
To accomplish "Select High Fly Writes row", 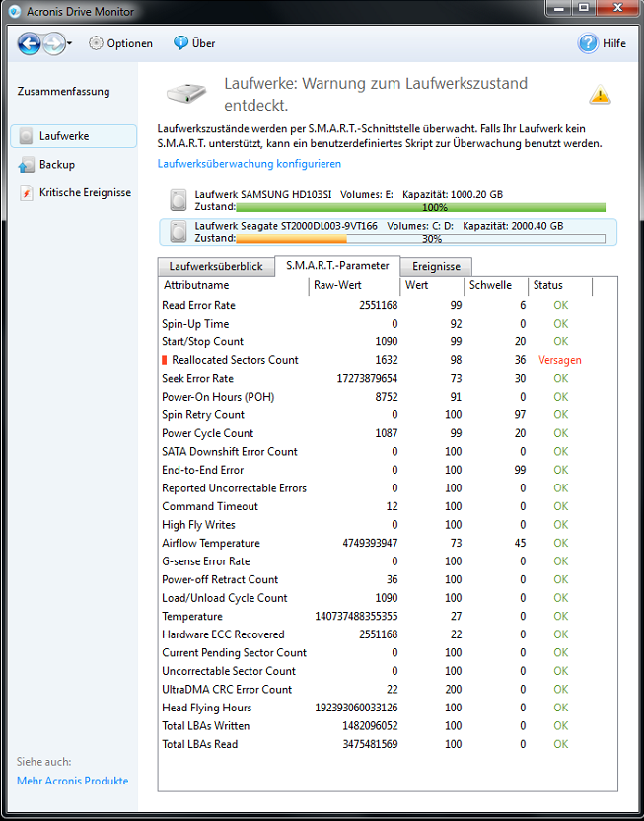I will point(388,525).
